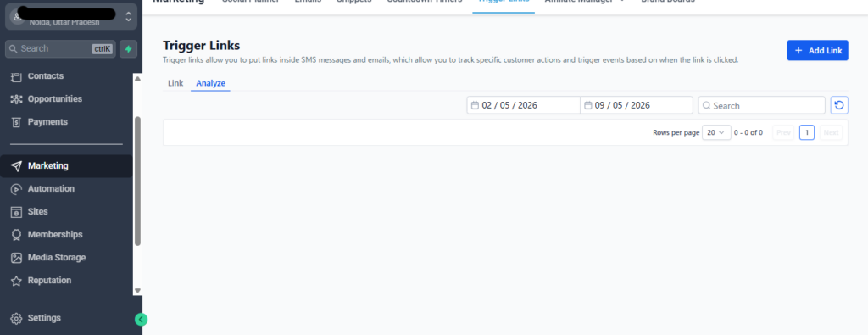
Task: Click the start date field 02 / 05 / 2026
Action: [x=523, y=105]
